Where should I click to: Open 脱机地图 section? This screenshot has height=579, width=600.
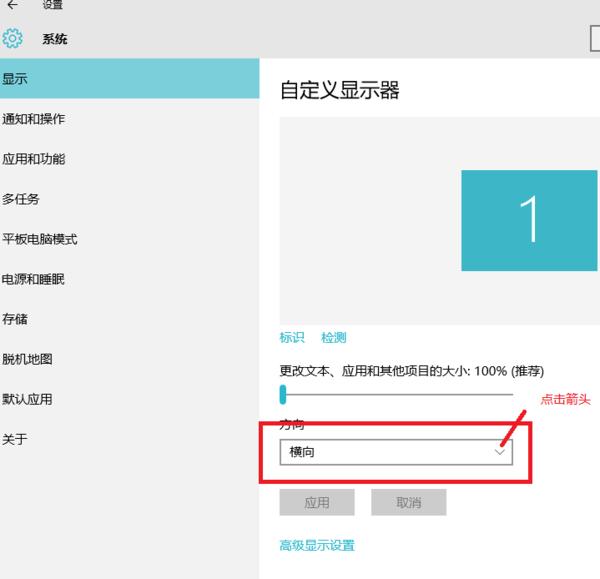pyautogui.click(x=28, y=359)
